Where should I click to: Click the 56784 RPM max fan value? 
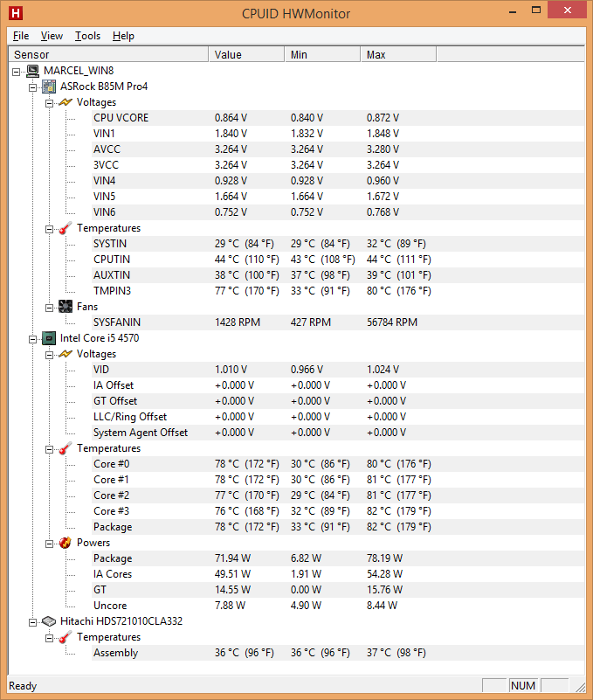pos(392,322)
